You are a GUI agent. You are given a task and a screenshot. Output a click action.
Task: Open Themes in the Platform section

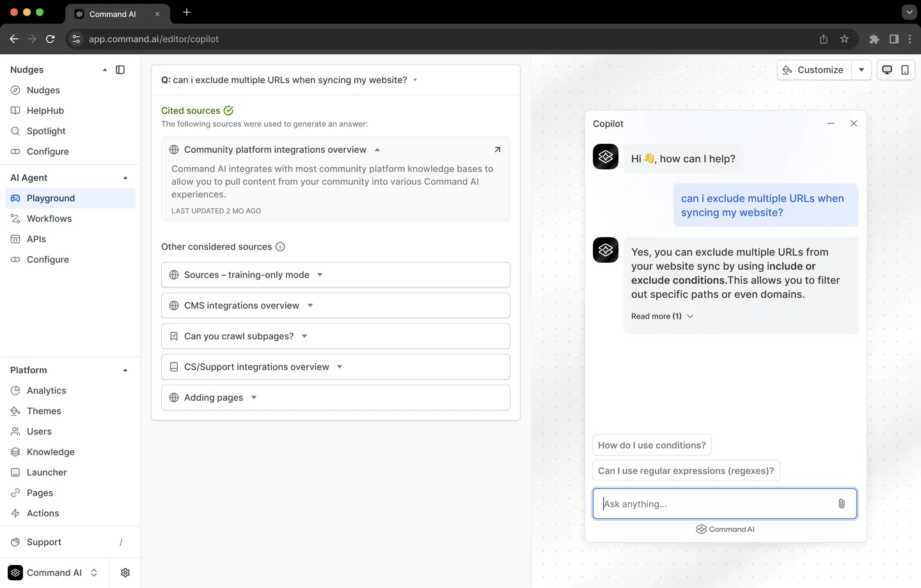(x=70, y=411)
